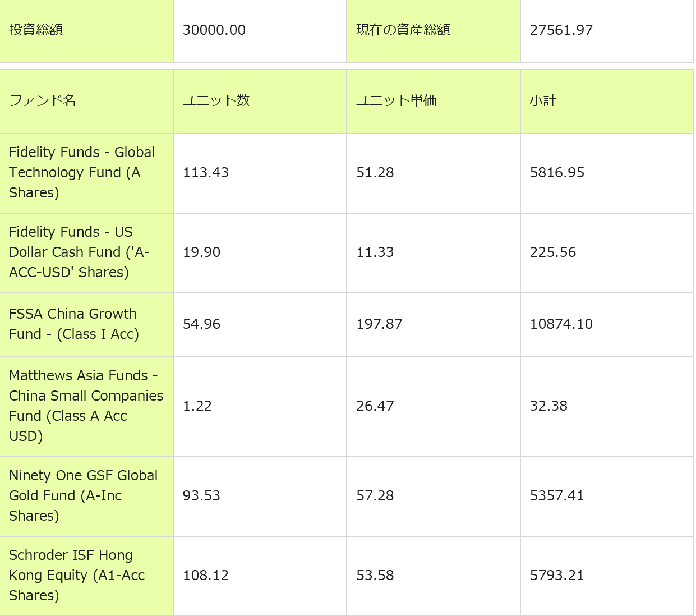Select the 5793.21 subtotal cell
Image resolution: width=696 pixels, height=616 pixels.
557,575
